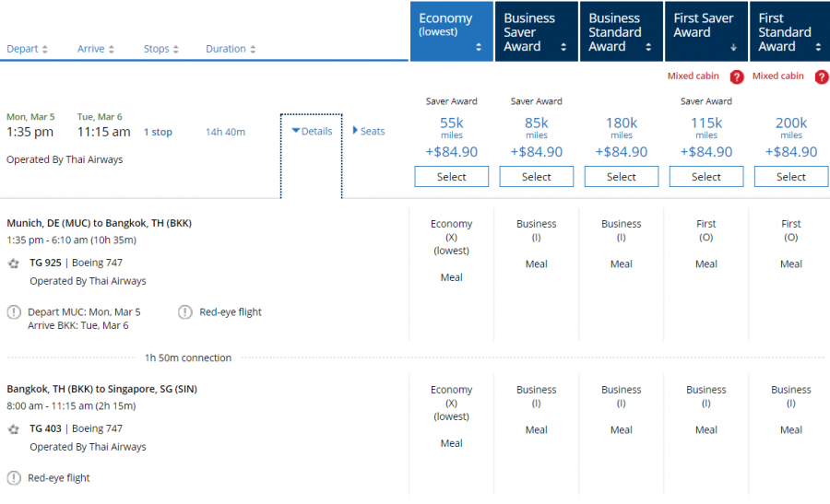830x504 pixels.
Task: Sort flights by Arrive column
Action: tap(96, 49)
